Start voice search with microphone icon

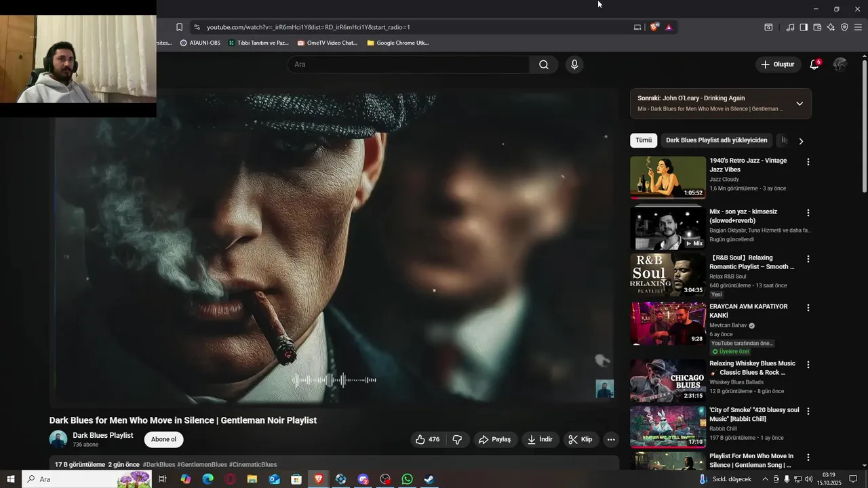pyautogui.click(x=574, y=64)
